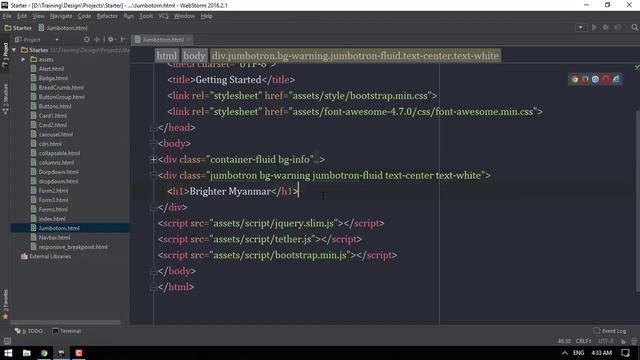Screen dimensions: 640x360
Task: Open the File menu
Action: point(7,16)
